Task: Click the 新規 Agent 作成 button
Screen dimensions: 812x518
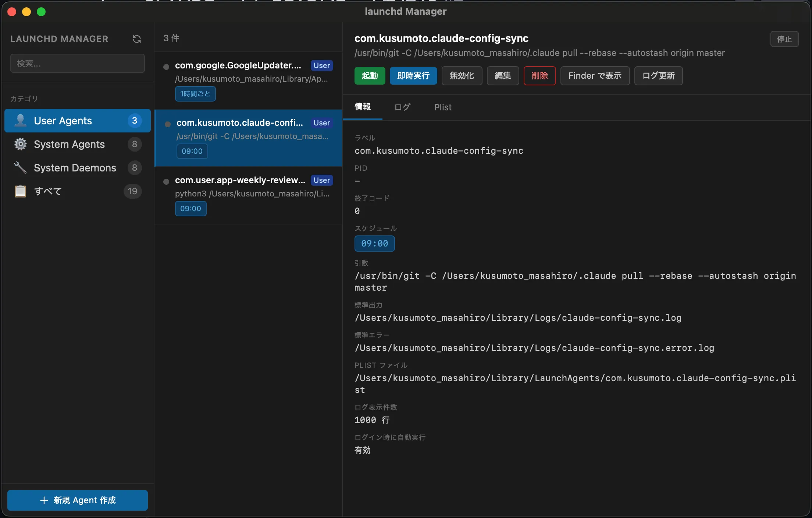Action: (78, 500)
